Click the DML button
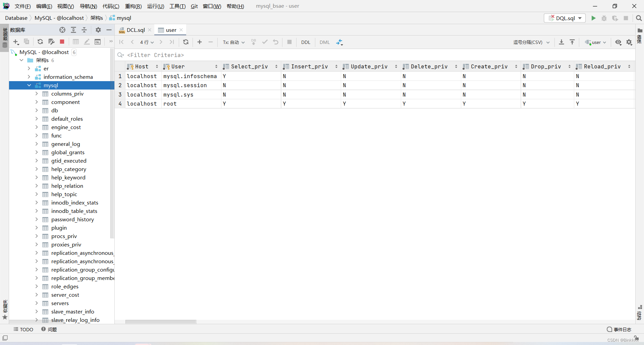Viewport: 644px width, 345px height. 325,42
